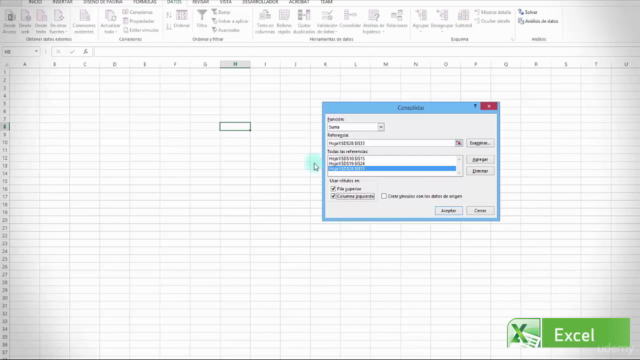Open the Ordenar sort dialog
This screenshot has width=640, height=360.
(182, 19)
